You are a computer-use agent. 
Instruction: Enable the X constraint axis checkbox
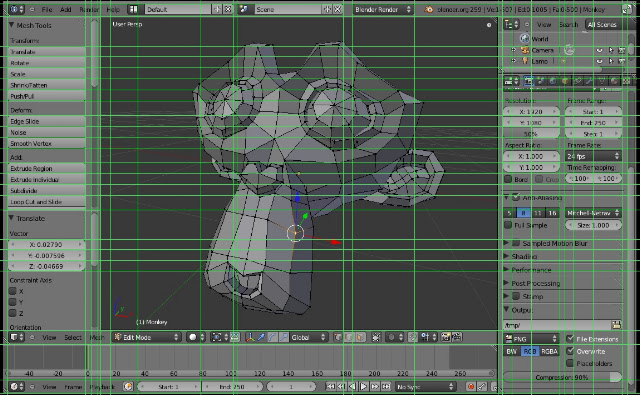pyautogui.click(x=13, y=291)
